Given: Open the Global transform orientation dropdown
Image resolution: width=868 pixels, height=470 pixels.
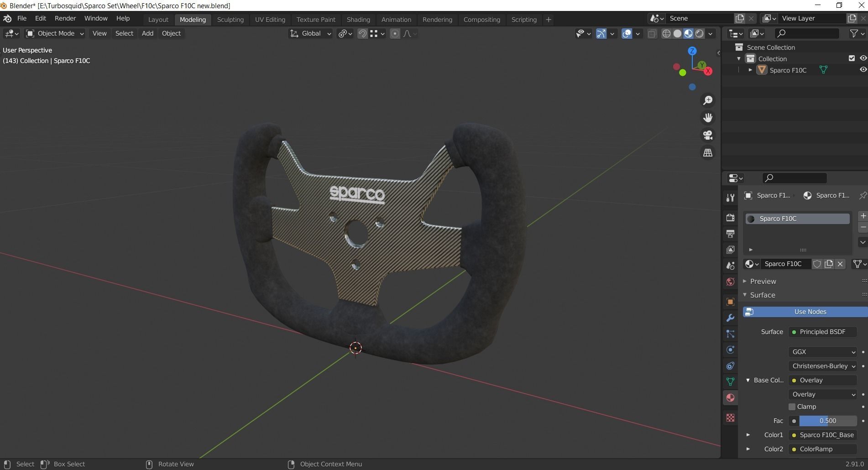Looking at the screenshot, I should click(x=310, y=33).
